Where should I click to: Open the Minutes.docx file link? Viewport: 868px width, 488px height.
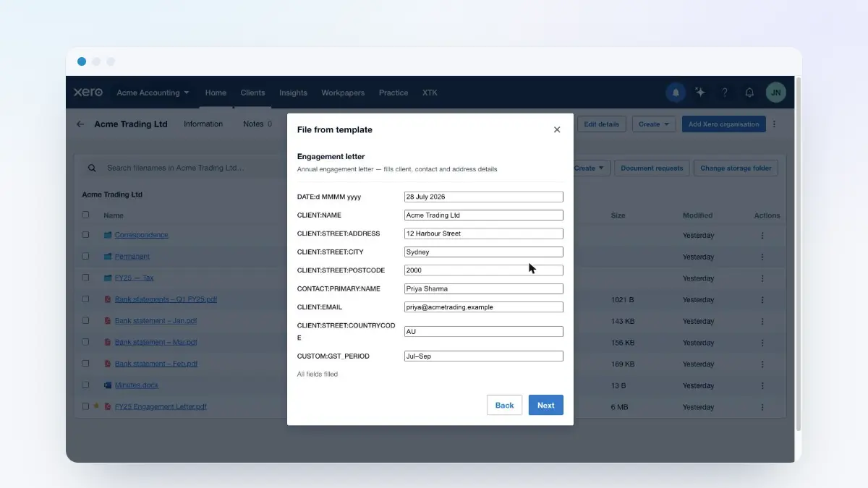point(136,385)
